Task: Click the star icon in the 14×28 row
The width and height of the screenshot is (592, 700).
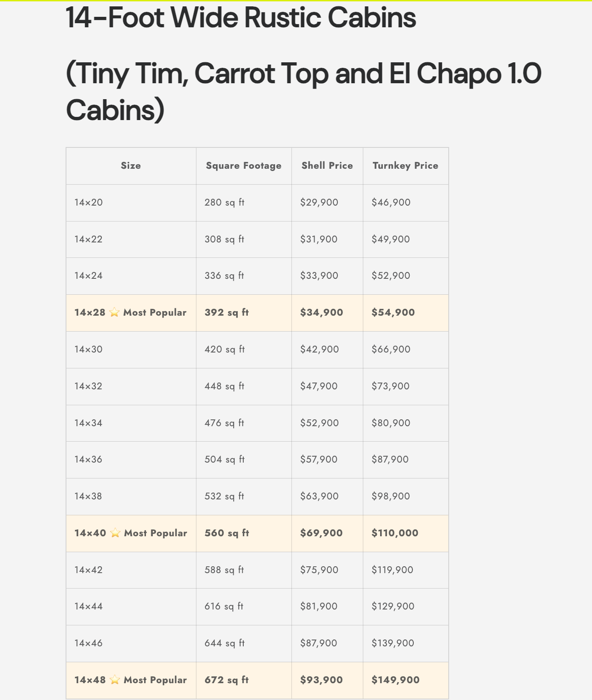Action: (x=115, y=312)
